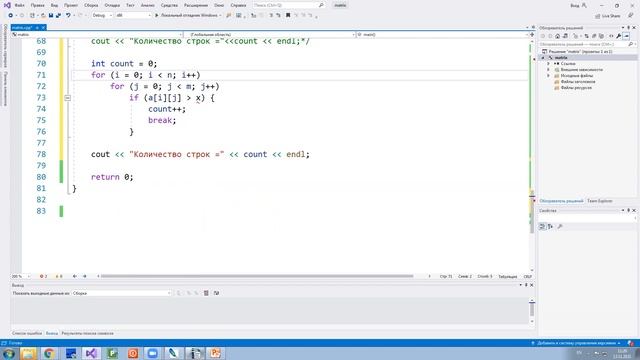
Task: Go to next issue arrow in editor footer
Action: click(84, 276)
